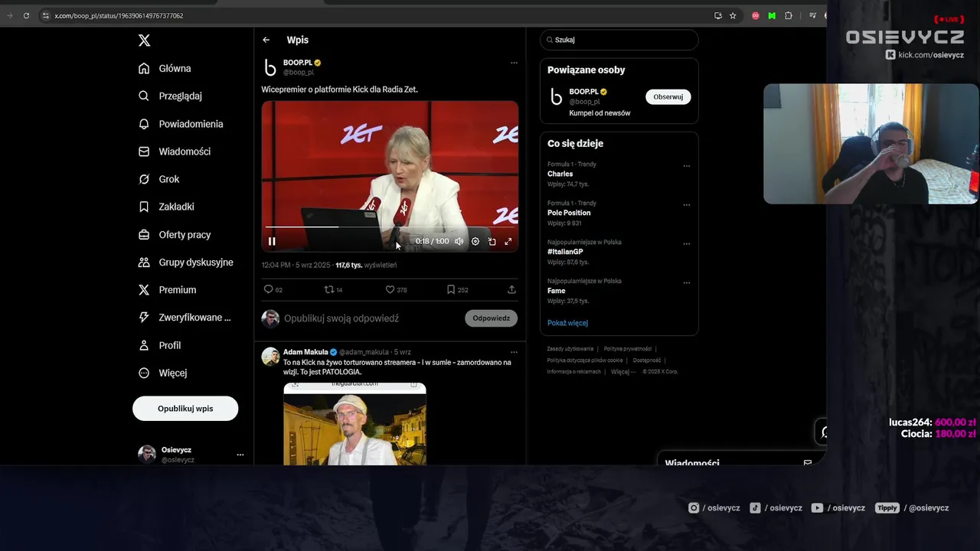Click Pokaż więcej trends link
This screenshot has width=980, height=551.
tap(567, 323)
